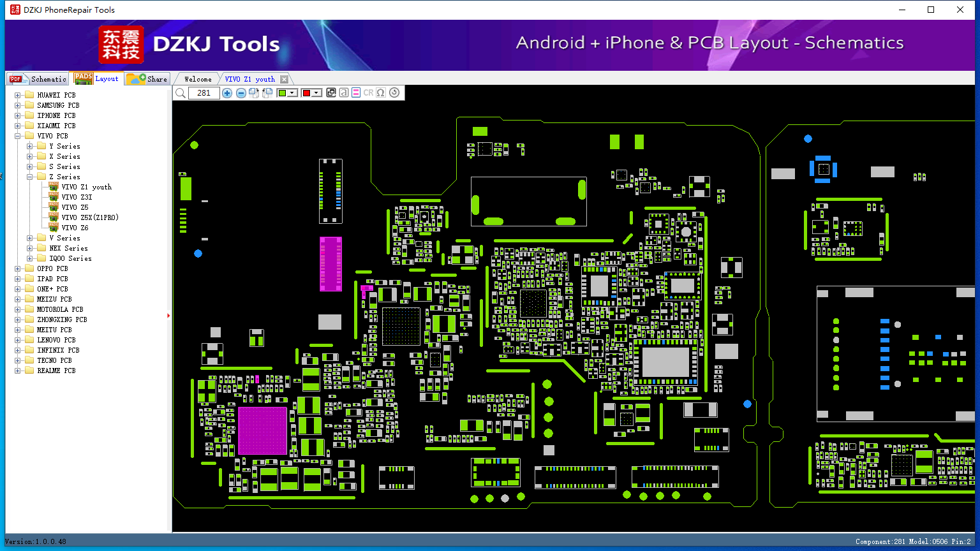Open the VIVO Z3I layout file
This screenshot has height=551, width=980.
(77, 197)
